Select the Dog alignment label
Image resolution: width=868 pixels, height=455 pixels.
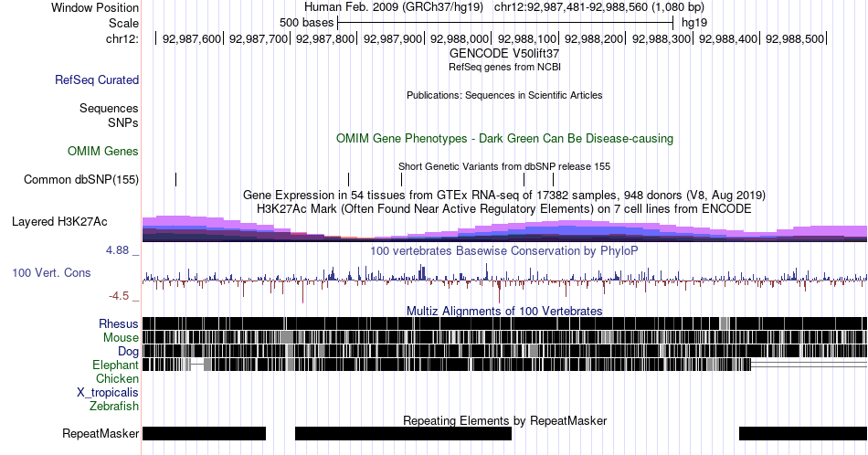[x=129, y=352]
